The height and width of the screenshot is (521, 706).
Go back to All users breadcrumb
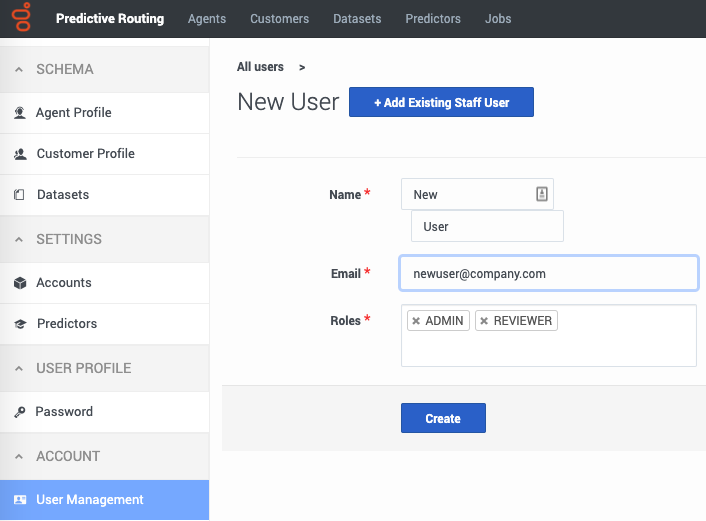click(260, 67)
